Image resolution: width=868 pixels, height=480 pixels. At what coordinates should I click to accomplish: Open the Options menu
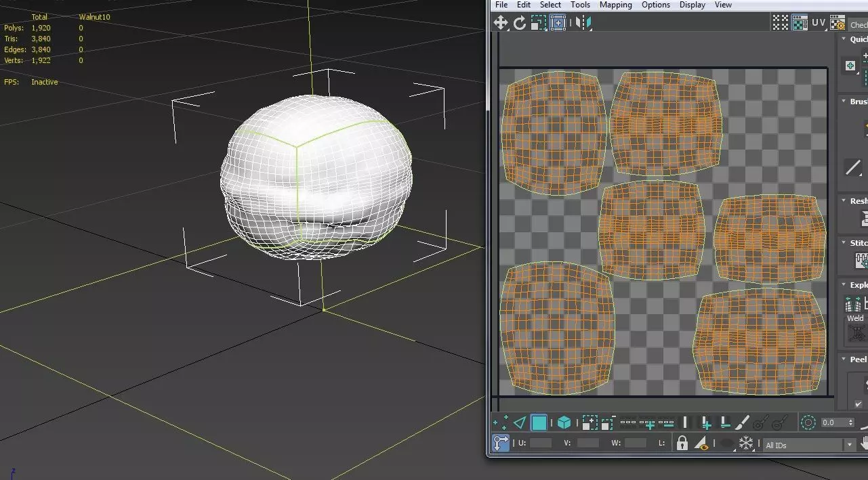click(x=656, y=5)
